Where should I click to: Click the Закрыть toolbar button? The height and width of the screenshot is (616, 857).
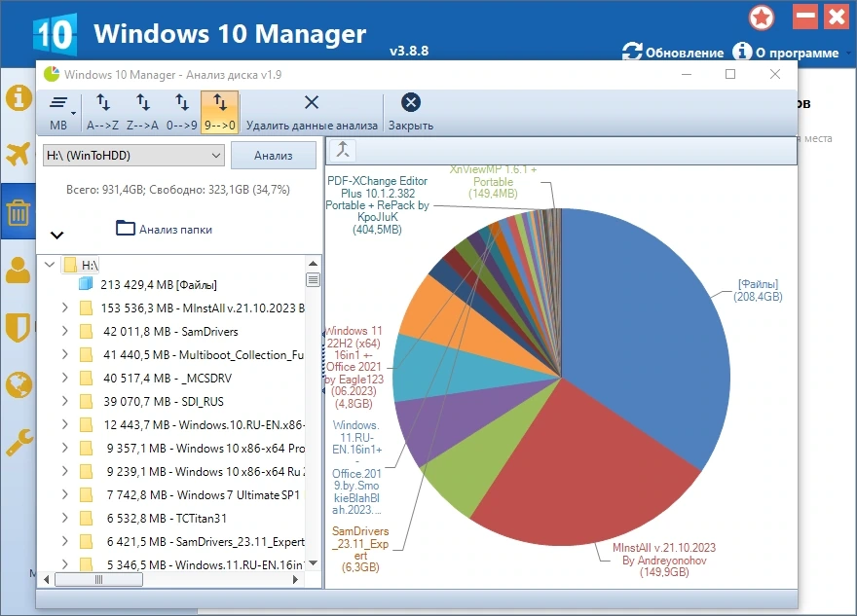[411, 112]
